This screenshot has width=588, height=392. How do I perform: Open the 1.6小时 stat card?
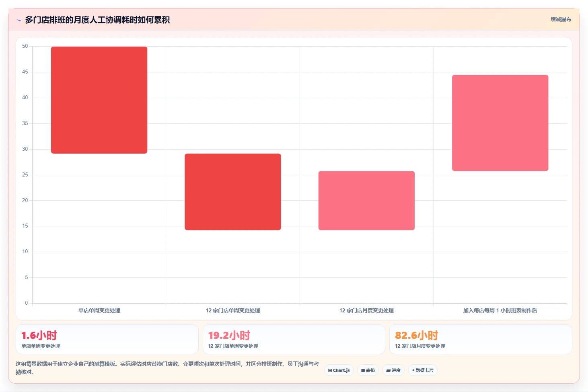(107, 339)
